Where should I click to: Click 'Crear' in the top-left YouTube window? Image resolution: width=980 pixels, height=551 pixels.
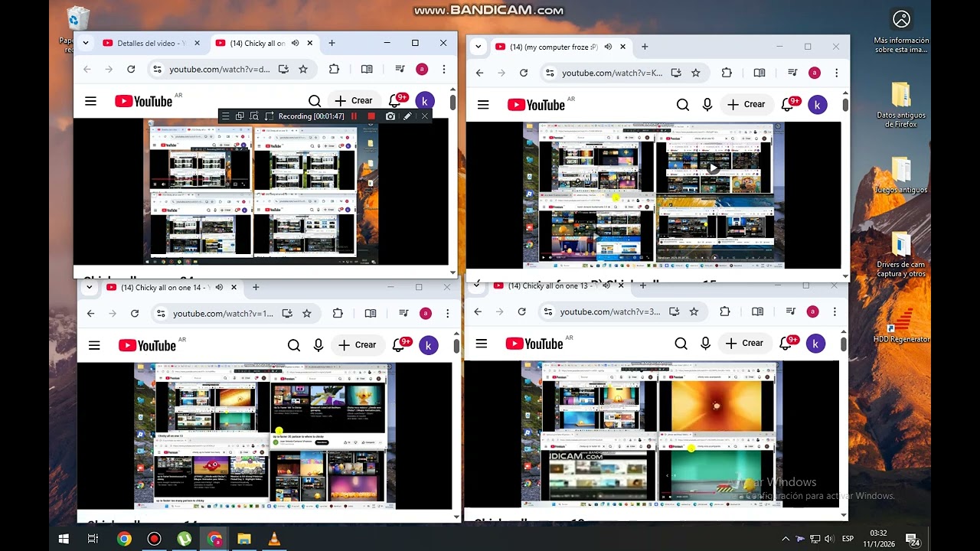tap(354, 101)
